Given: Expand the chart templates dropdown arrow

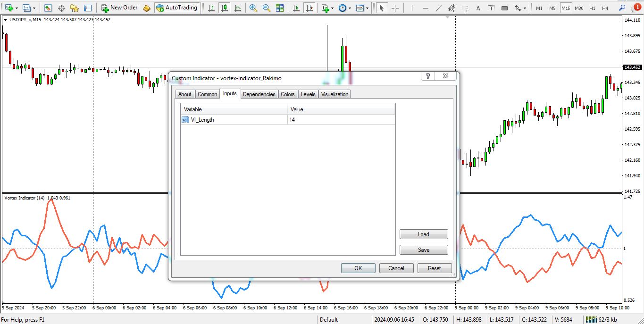Looking at the screenshot, I should point(368,8).
